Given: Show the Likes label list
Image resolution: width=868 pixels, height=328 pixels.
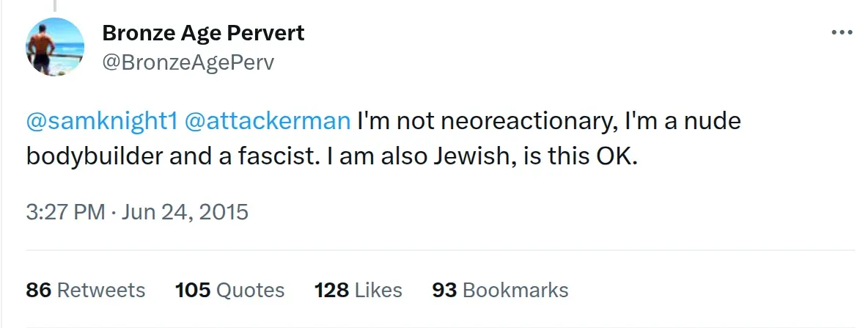Looking at the screenshot, I should (x=378, y=290).
